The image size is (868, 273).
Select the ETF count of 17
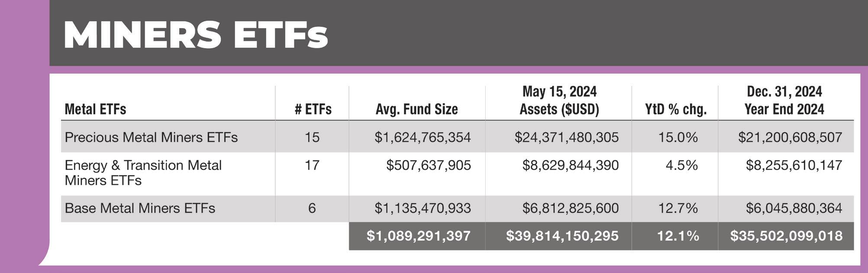click(312, 165)
